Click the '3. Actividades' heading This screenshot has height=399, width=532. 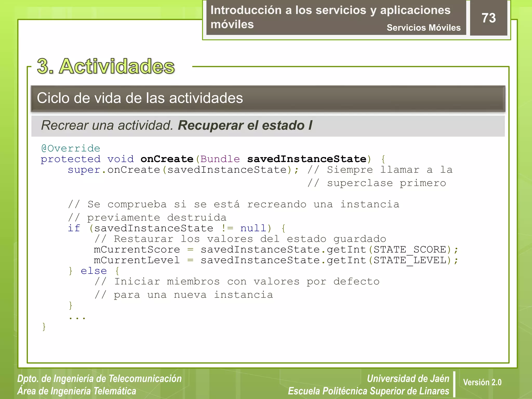pyautogui.click(x=106, y=66)
